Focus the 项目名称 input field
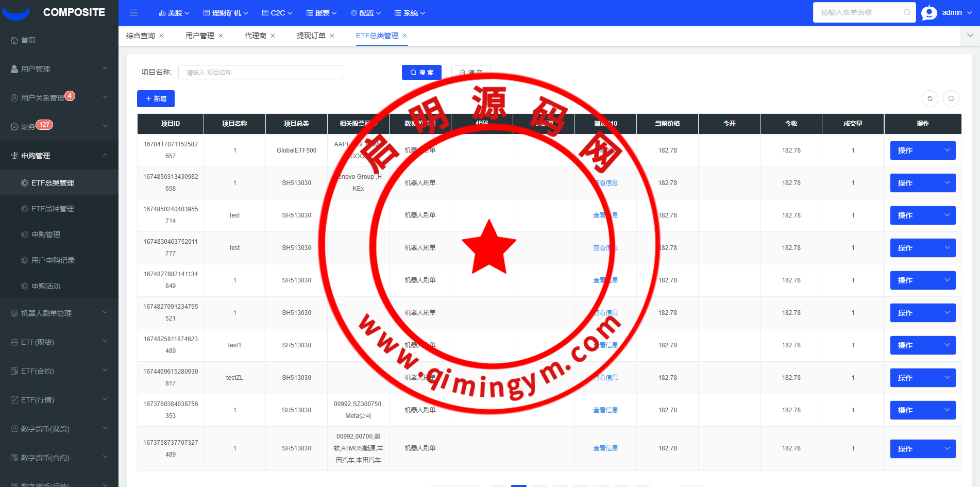Image resolution: width=980 pixels, height=487 pixels. (260, 73)
